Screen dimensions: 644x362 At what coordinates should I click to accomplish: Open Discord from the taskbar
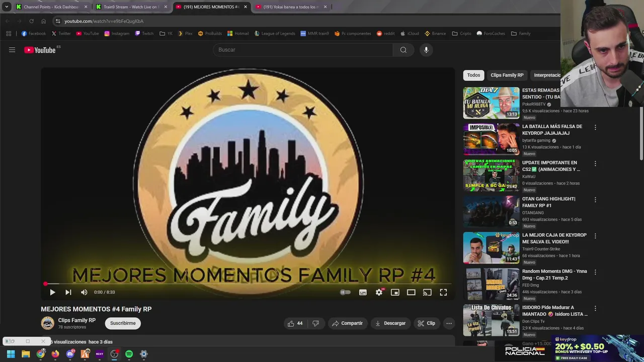(70, 354)
